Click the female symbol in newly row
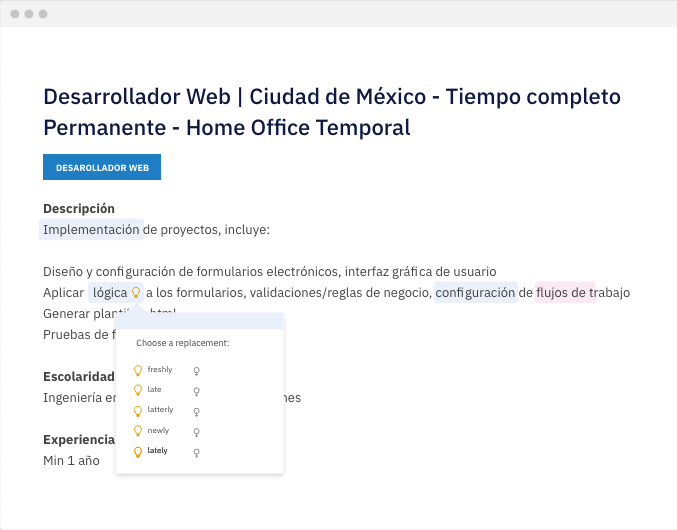The width and height of the screenshot is (677, 530). [x=196, y=432]
